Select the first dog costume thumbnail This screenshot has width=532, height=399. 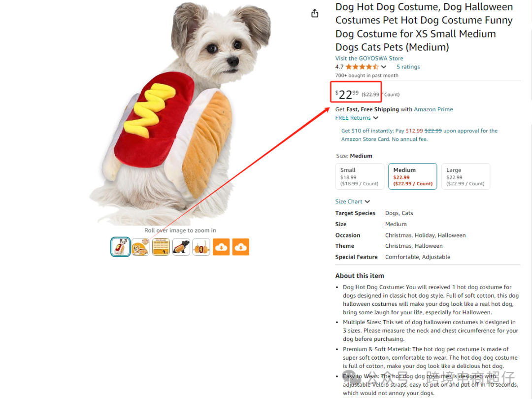tap(121, 247)
